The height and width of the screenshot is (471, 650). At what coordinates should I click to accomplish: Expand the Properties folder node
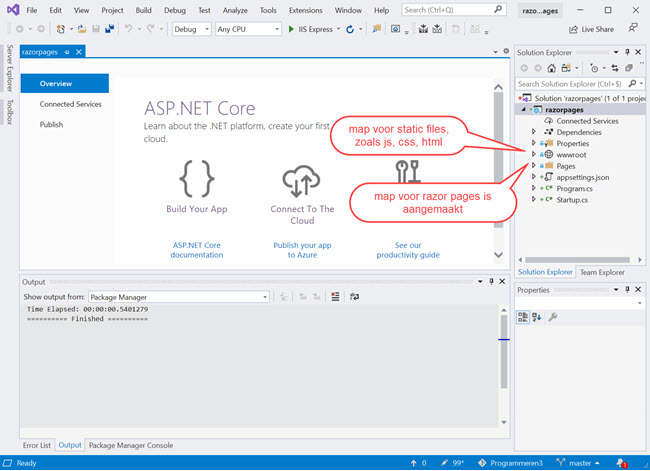click(534, 143)
